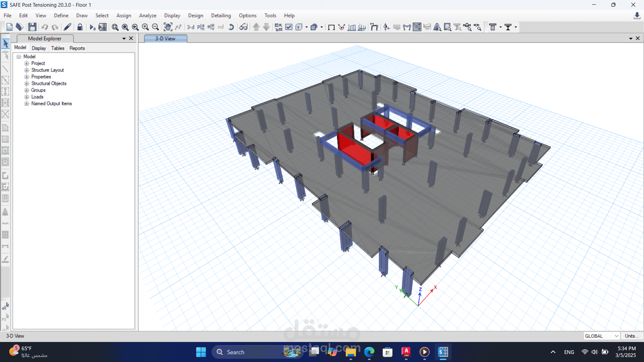Toggle the model lock padlock icon
The width and height of the screenshot is (644, 362).
tap(80, 27)
